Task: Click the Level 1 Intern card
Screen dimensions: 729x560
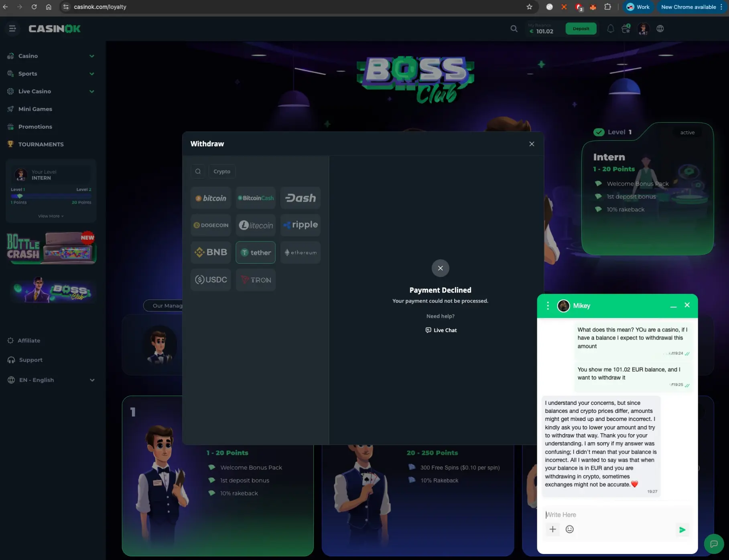Action: pos(647,189)
